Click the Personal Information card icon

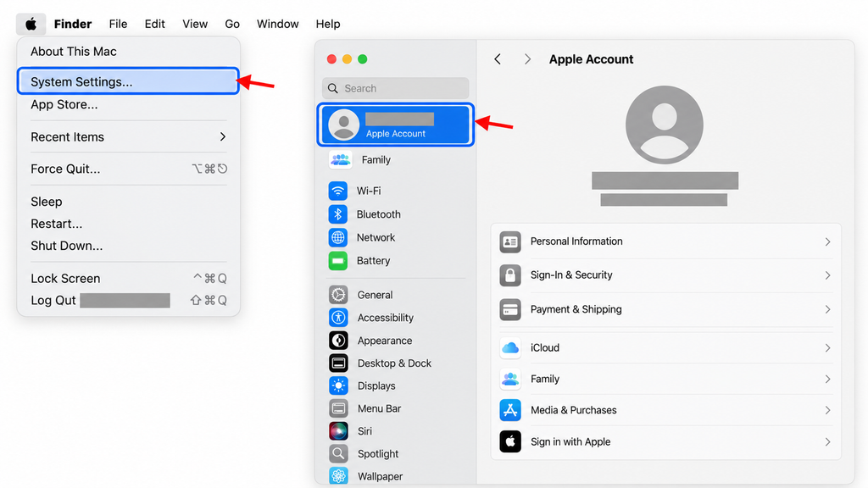(x=510, y=241)
